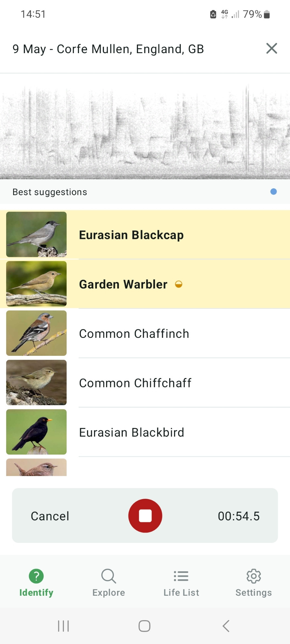Image resolution: width=290 pixels, height=644 pixels.
Task: Stop recording with the red stop button
Action: pos(145,516)
